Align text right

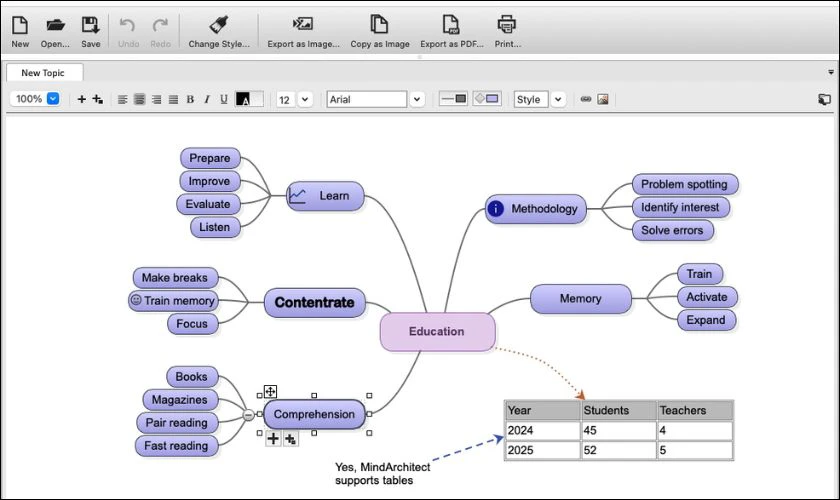(x=156, y=99)
